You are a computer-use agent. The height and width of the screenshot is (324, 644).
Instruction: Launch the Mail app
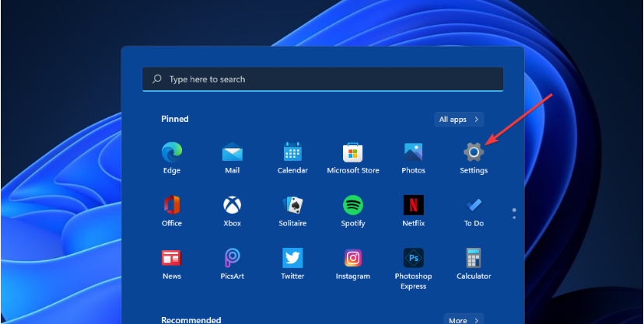232,158
